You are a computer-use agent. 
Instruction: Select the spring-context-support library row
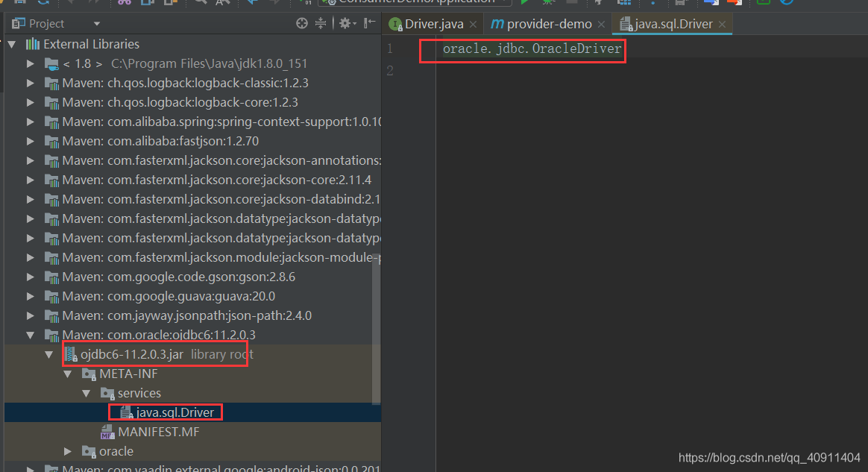coord(192,122)
